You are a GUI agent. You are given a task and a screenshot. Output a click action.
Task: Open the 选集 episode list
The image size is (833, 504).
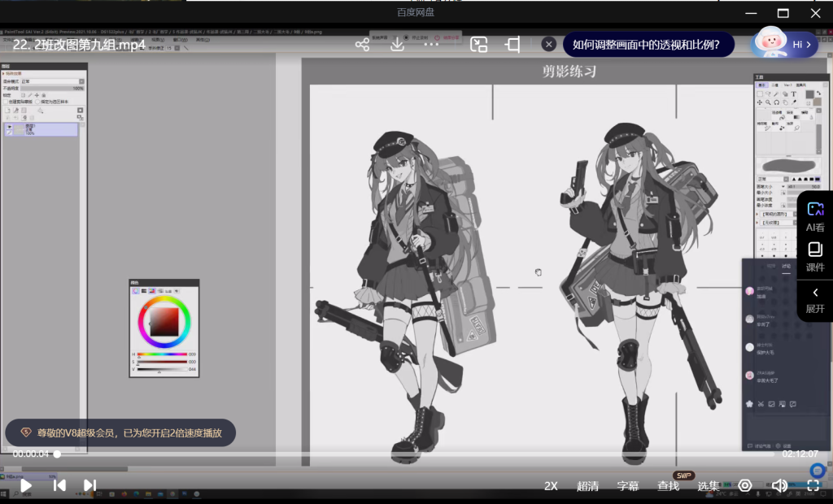[x=709, y=486]
